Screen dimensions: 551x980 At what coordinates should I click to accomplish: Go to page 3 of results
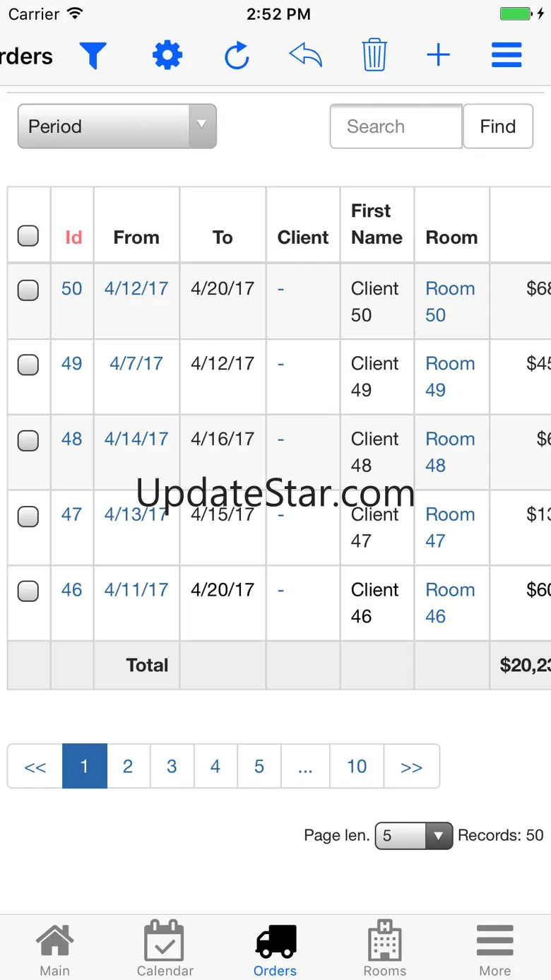[x=172, y=766]
